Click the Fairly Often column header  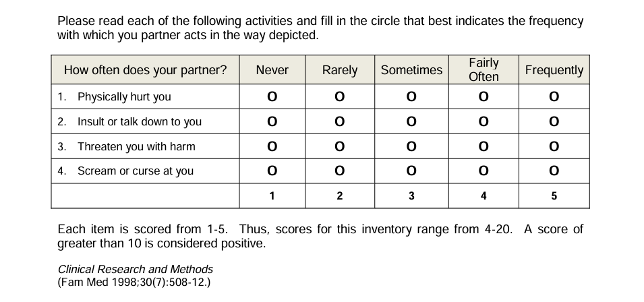483,69
